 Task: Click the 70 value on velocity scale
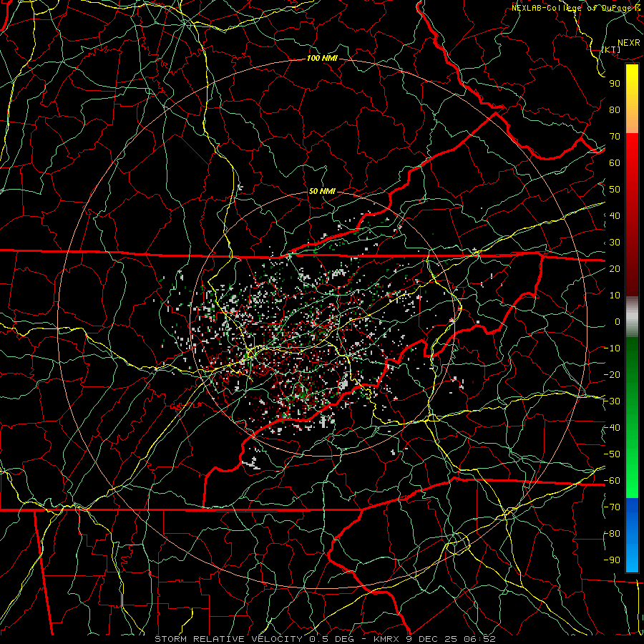(615, 137)
